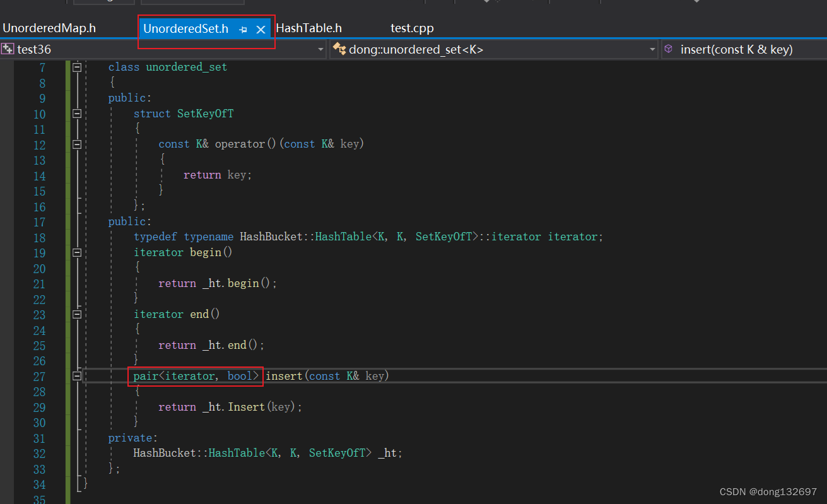
Task: Click 'typedef' keyword on line 18
Action: [155, 237]
